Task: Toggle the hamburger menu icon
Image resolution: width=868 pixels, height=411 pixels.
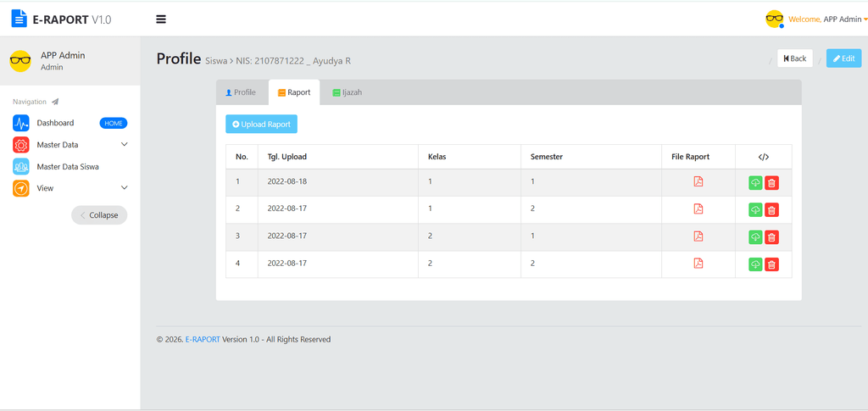Action: tap(161, 19)
